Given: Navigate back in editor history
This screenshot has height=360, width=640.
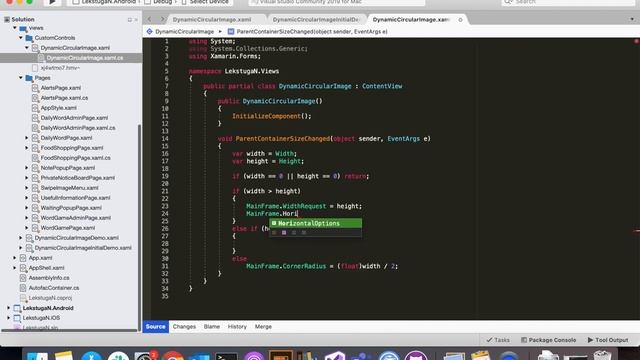Looking at the screenshot, I should point(149,19).
